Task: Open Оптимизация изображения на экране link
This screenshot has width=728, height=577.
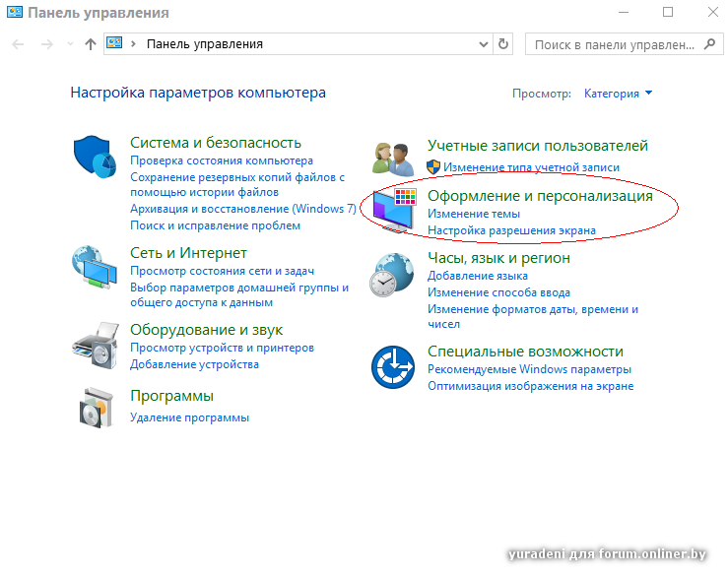Action: pyautogui.click(x=531, y=386)
